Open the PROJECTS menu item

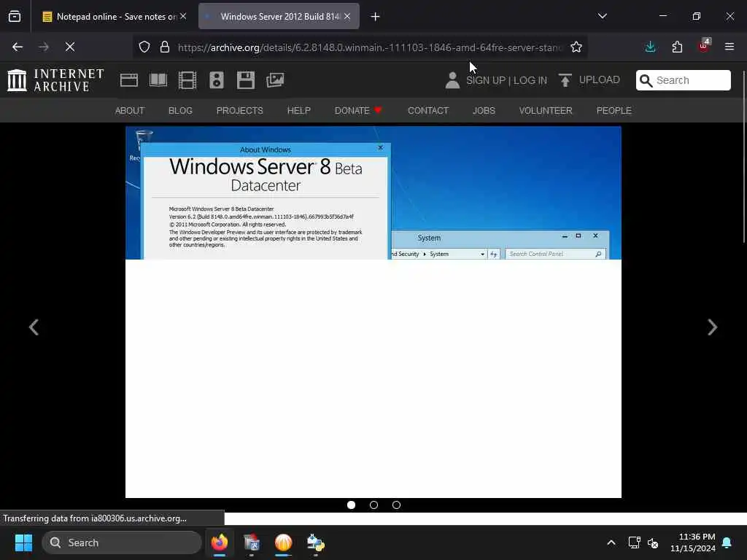point(239,111)
